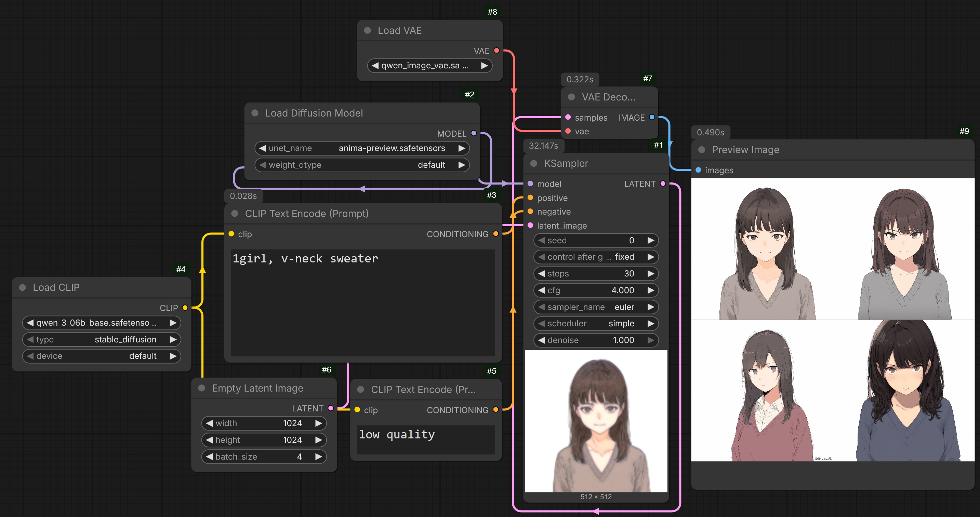Open the bottom-right blue sweater preview thumbnail
Viewport: 980px width, 517px height.
[x=903, y=391]
